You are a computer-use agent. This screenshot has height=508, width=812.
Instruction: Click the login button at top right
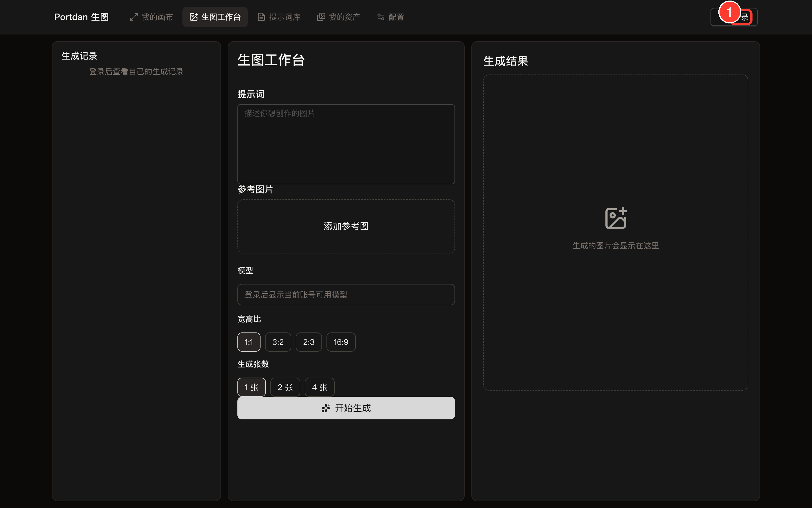point(734,17)
